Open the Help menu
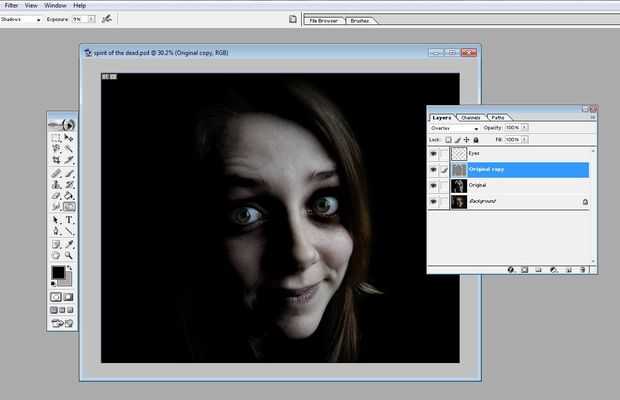This screenshot has height=400, width=620. click(79, 6)
